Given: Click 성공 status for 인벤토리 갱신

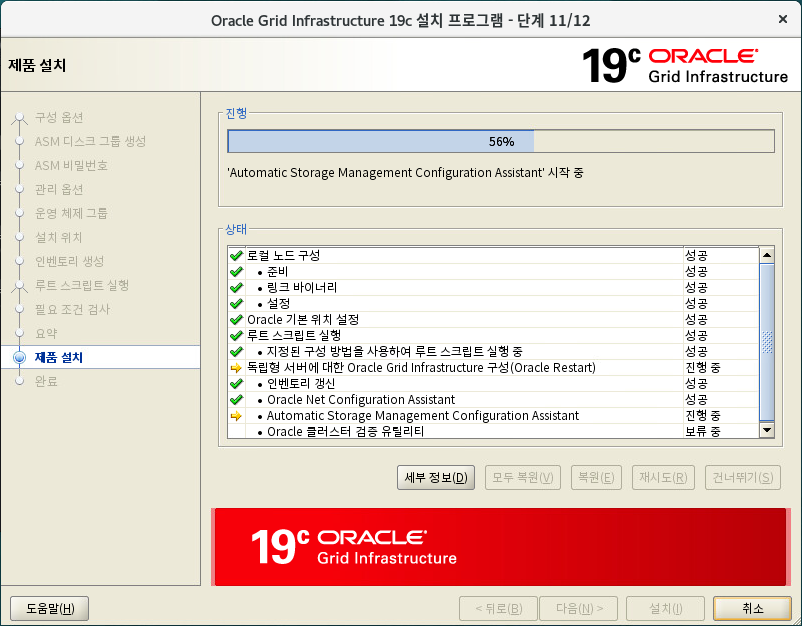Looking at the screenshot, I should point(696,384).
